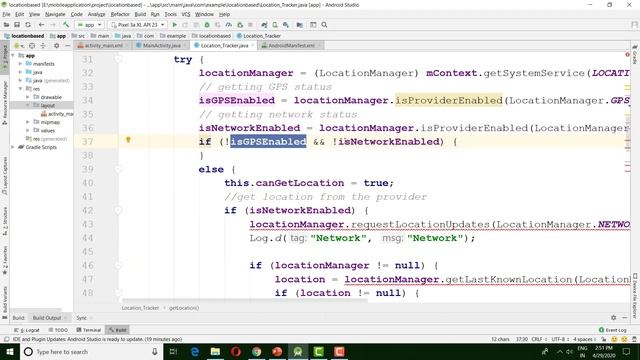
Task: Select the Location_Tracker.java tab
Action: pyautogui.click(x=224, y=45)
